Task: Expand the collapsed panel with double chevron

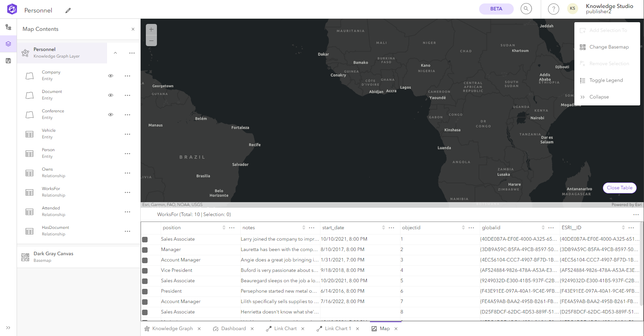Action: coord(8,327)
